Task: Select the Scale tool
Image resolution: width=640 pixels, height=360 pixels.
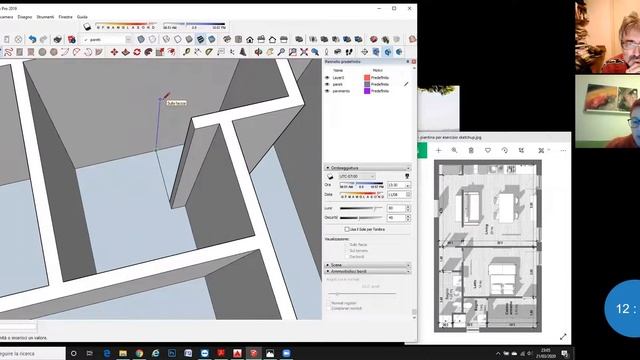Action: pyautogui.click(x=160, y=52)
